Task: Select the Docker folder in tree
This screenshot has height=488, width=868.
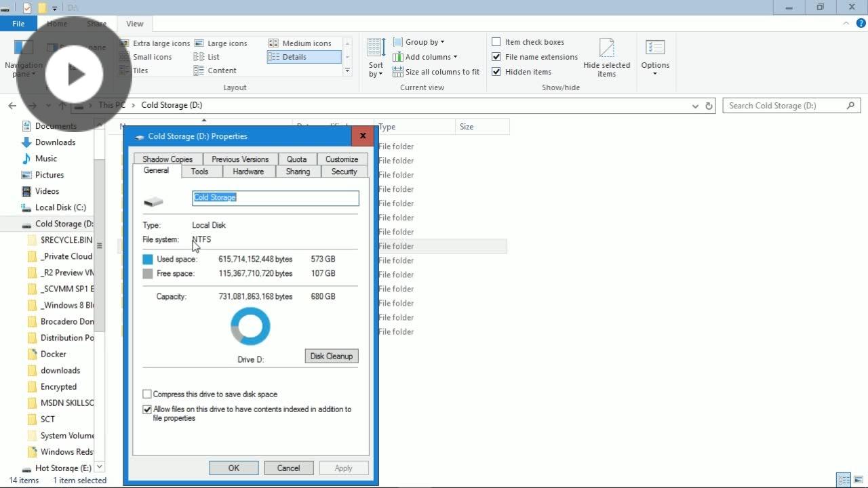Action: click(53, 354)
